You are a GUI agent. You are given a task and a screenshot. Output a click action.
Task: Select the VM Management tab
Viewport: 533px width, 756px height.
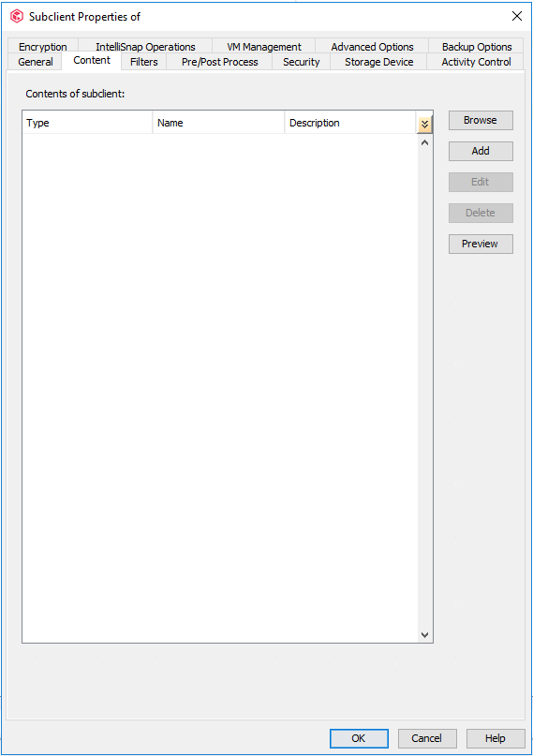(x=264, y=47)
